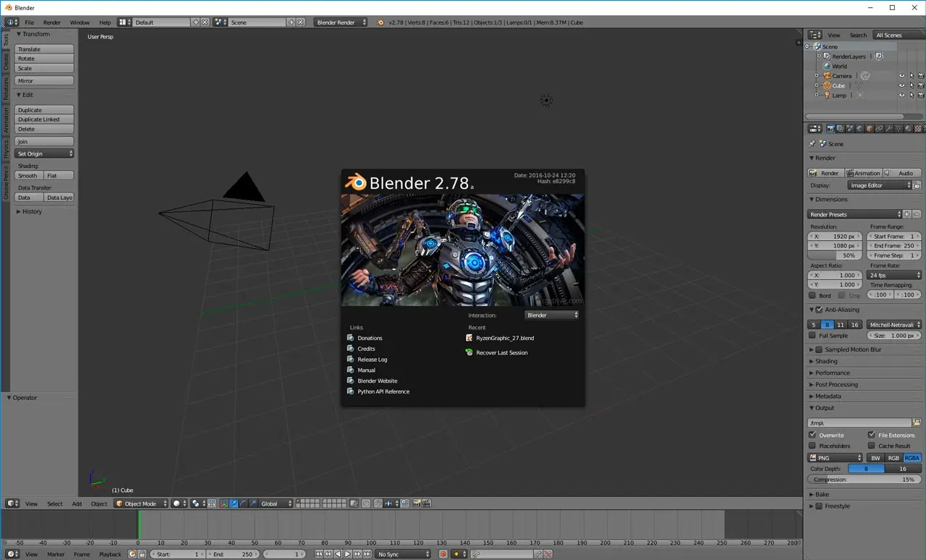Click the Camera object icon in outliner
Image resolution: width=926 pixels, height=560 pixels.
[x=827, y=76]
